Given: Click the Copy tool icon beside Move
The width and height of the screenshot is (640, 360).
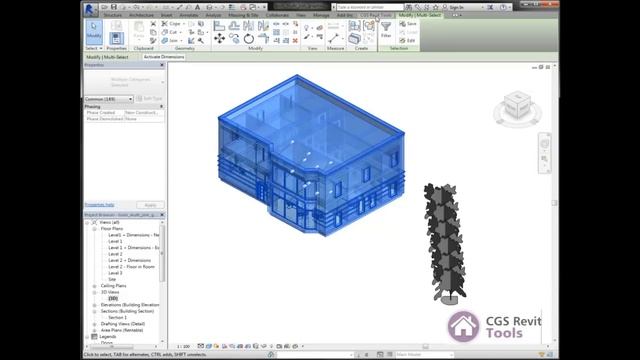Looking at the screenshot, I should (234, 39).
